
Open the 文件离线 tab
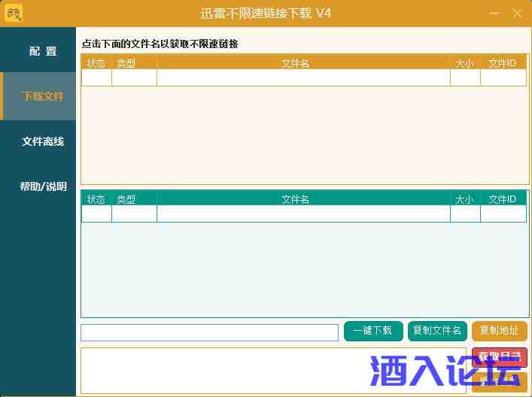pos(38,141)
